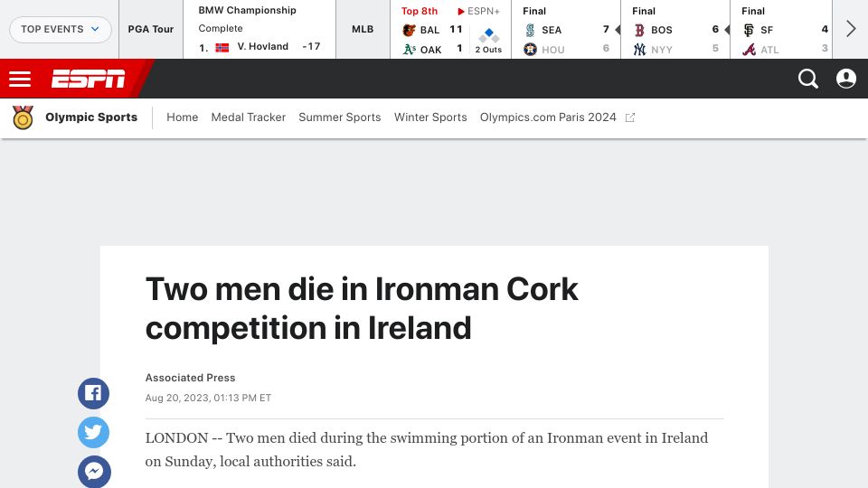
Task: Click the ESPN logo
Action: pyautogui.click(x=88, y=80)
